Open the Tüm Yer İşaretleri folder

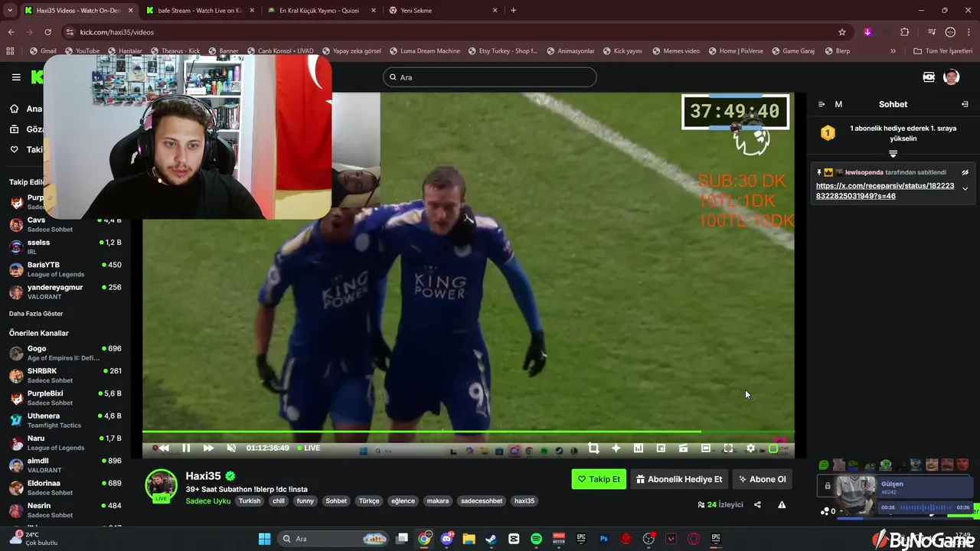coord(942,51)
